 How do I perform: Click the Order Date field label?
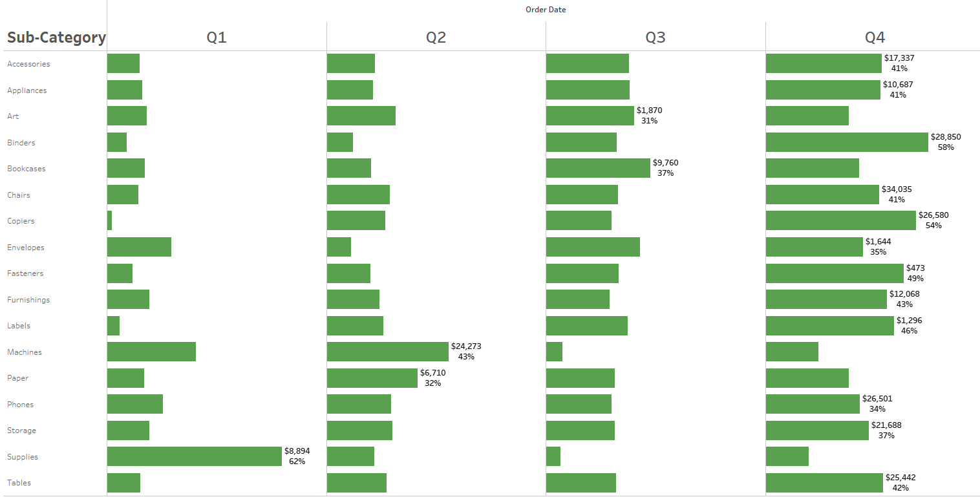tap(546, 10)
